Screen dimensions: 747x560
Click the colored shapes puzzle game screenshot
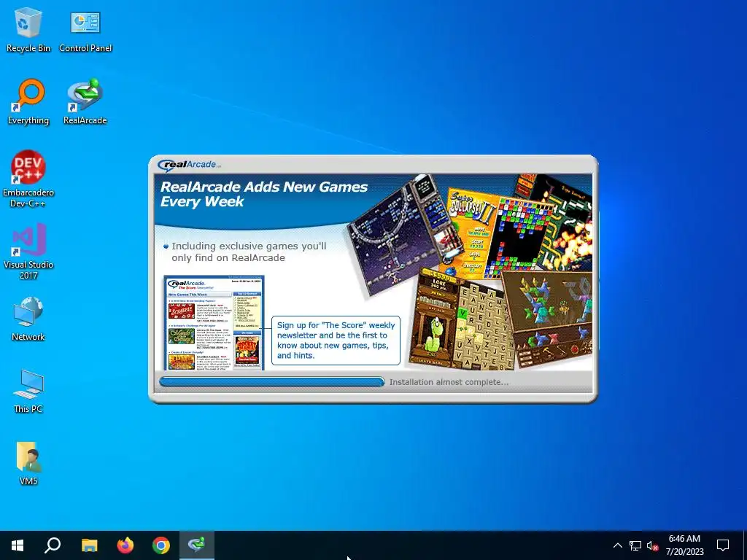(548, 319)
